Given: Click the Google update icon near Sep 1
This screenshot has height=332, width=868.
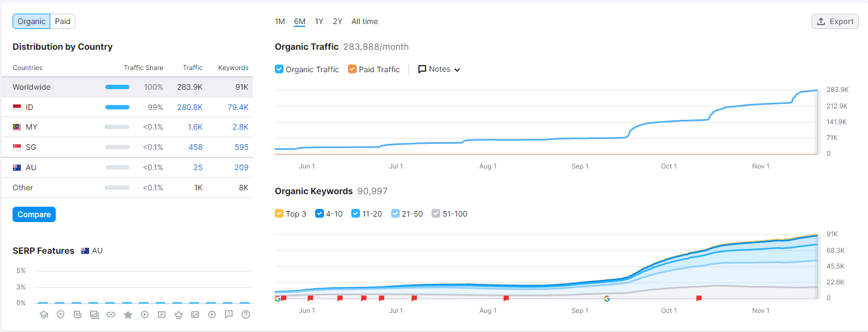Looking at the screenshot, I should pos(607,299).
